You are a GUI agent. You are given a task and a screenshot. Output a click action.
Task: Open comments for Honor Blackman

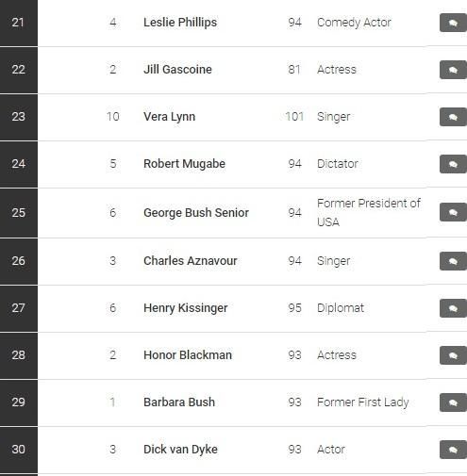pos(453,355)
